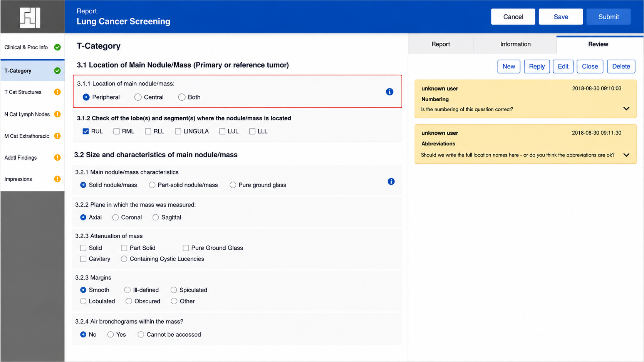644x362 pixels.
Task: Click warning icon next to Impressions
Action: click(57, 179)
